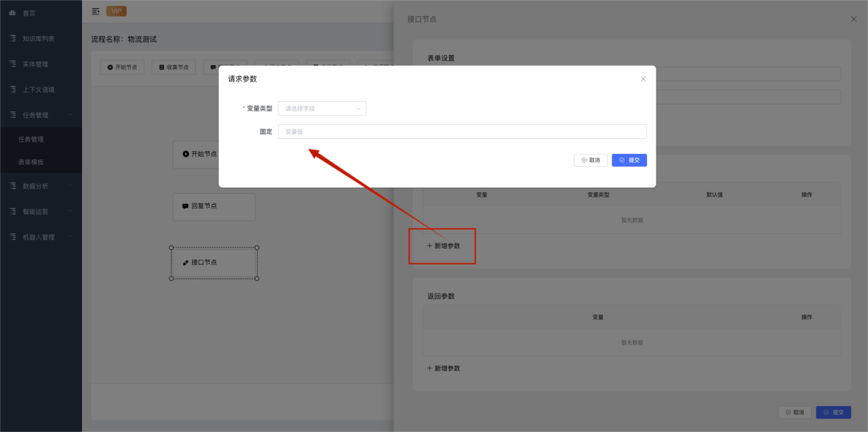Expand the 数据分析 sidebar group
The height and width of the screenshot is (432, 868).
click(41, 186)
